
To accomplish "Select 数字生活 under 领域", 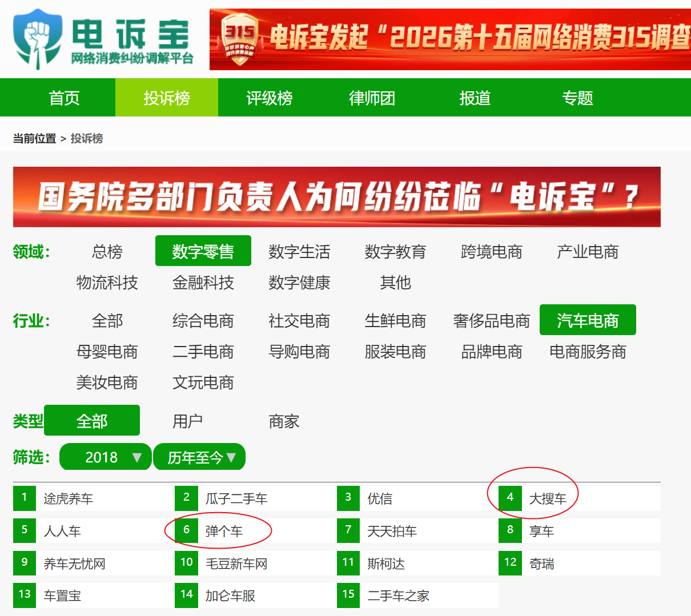I will click(x=299, y=251).
